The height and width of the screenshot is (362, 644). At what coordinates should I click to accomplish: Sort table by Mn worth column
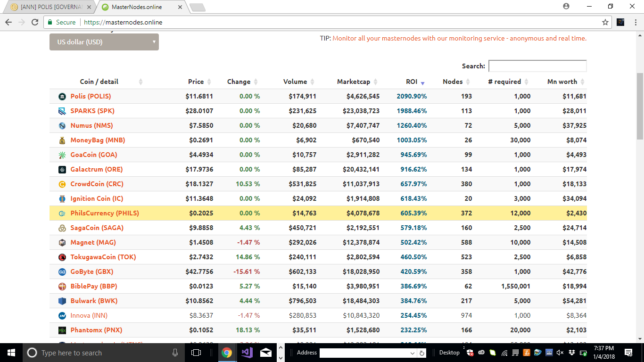[562, 82]
